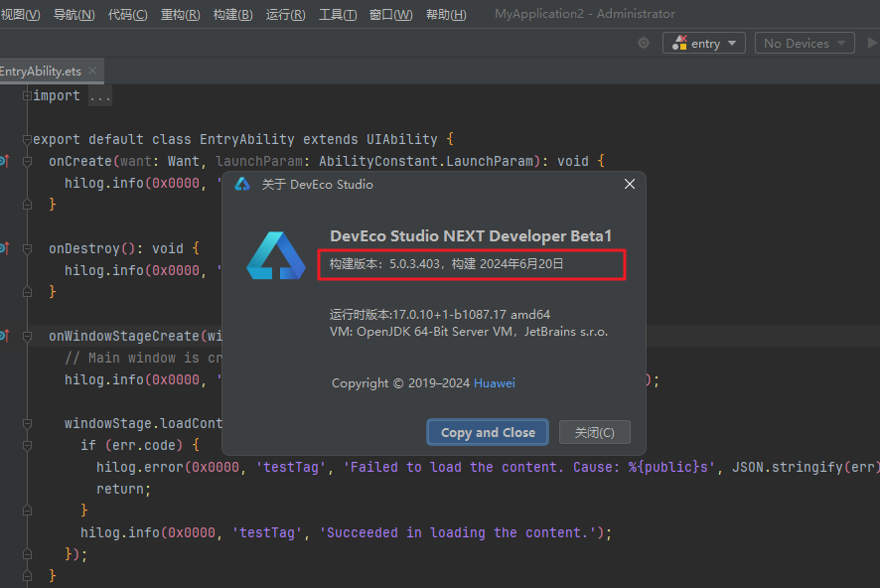Open the 窗口(W) menu
This screenshot has height=588, width=880.
pyautogui.click(x=390, y=15)
